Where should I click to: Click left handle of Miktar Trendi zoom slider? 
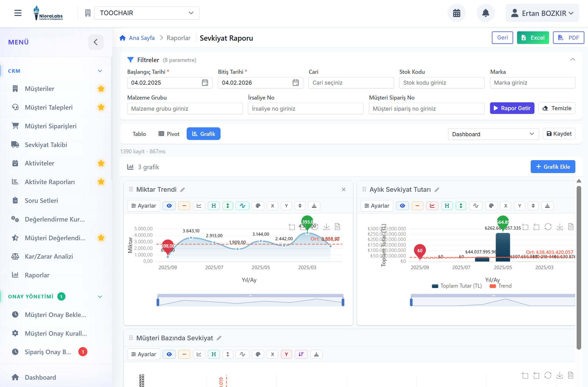(158, 302)
